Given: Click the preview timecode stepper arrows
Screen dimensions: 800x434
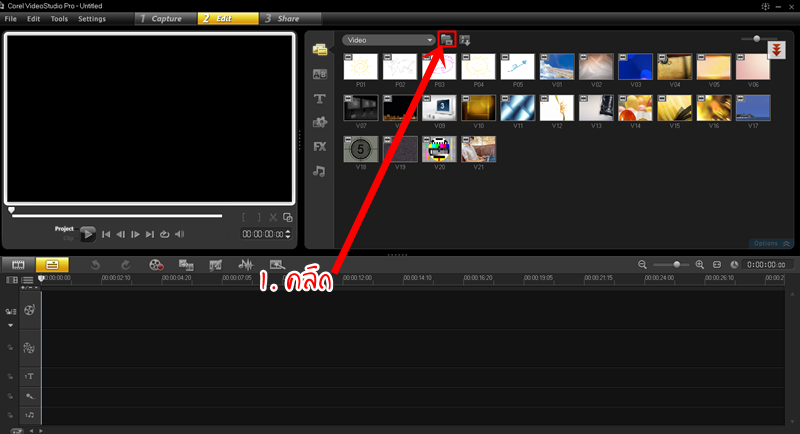Looking at the screenshot, I should click(x=288, y=234).
